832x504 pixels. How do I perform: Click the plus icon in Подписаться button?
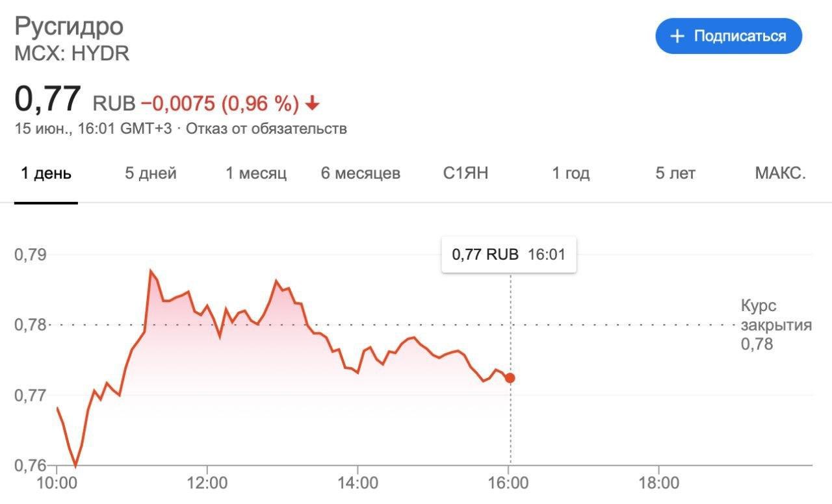677,36
